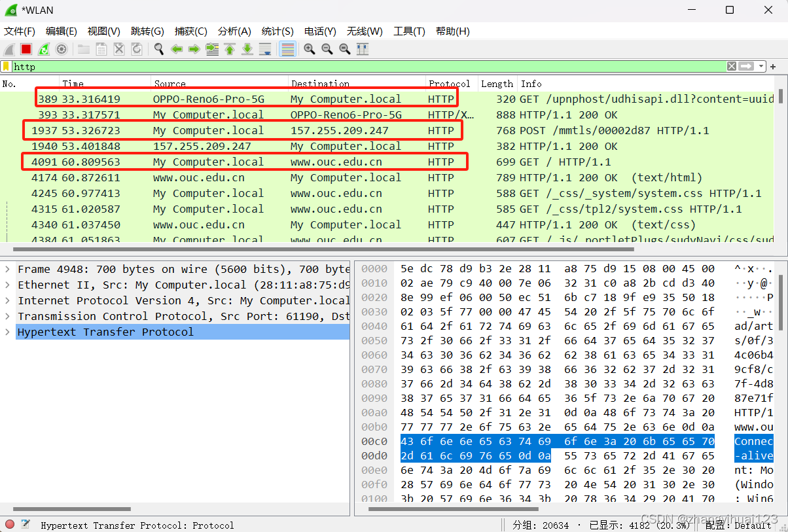Open the 统计(S) menu
This screenshot has height=532, width=788.
click(x=277, y=31)
